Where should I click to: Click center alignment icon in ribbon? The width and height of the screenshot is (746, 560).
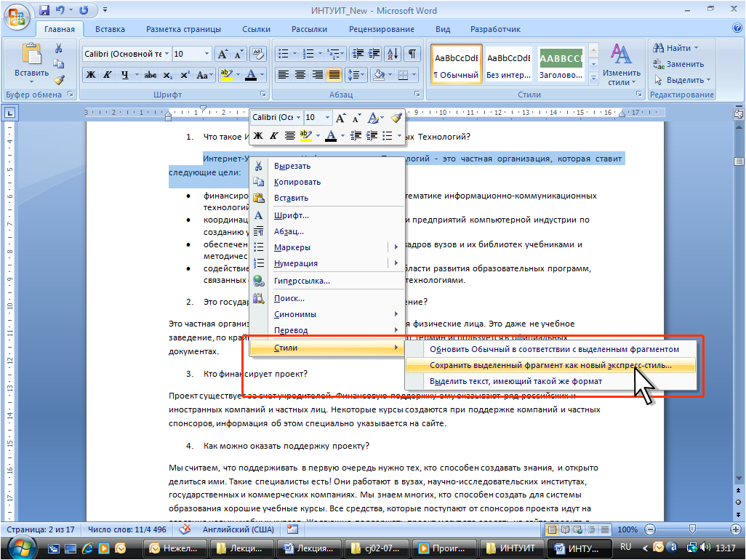[300, 75]
